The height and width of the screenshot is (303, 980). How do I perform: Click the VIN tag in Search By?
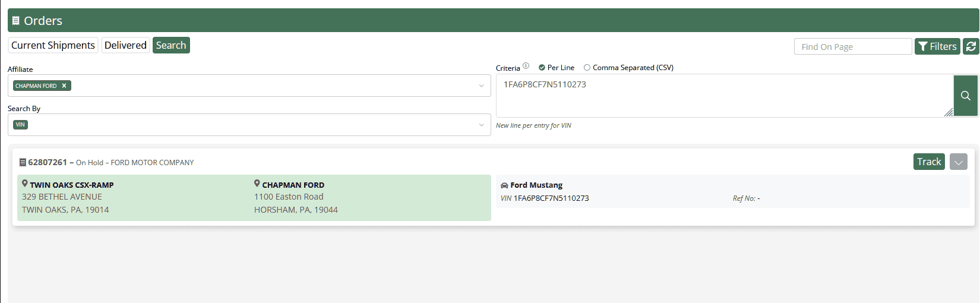(x=20, y=125)
